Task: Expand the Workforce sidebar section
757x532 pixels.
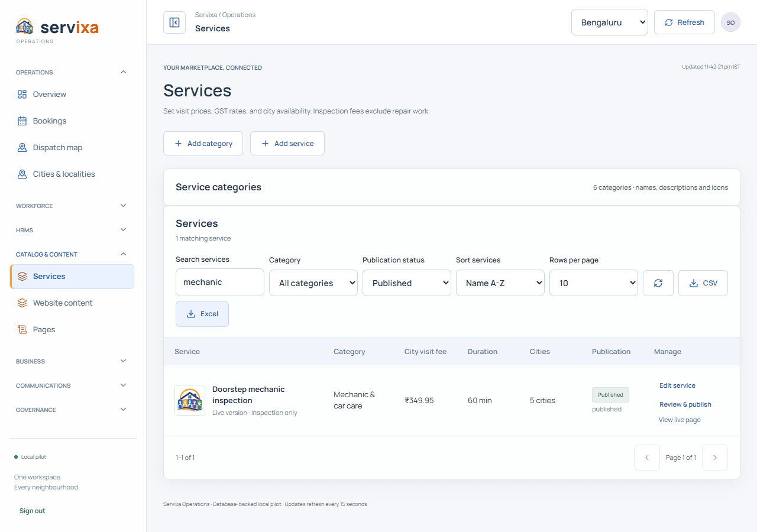Action: (72, 206)
